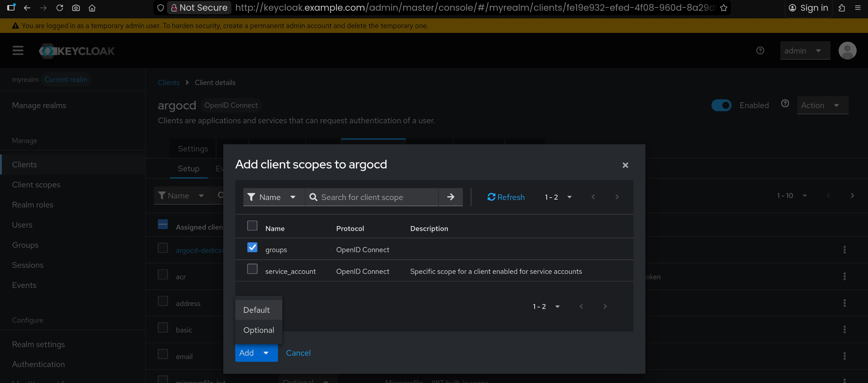Reload the browser page
Image resolution: width=868 pixels, height=383 pixels.
60,7
